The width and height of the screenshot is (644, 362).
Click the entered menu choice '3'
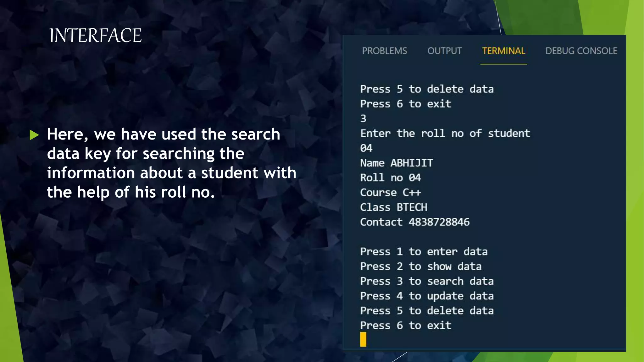click(x=363, y=118)
